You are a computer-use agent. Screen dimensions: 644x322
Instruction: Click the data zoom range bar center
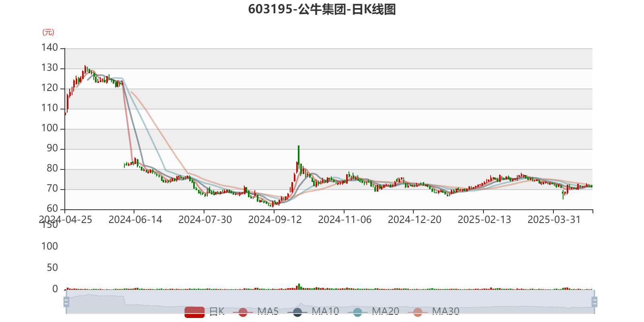point(330,301)
